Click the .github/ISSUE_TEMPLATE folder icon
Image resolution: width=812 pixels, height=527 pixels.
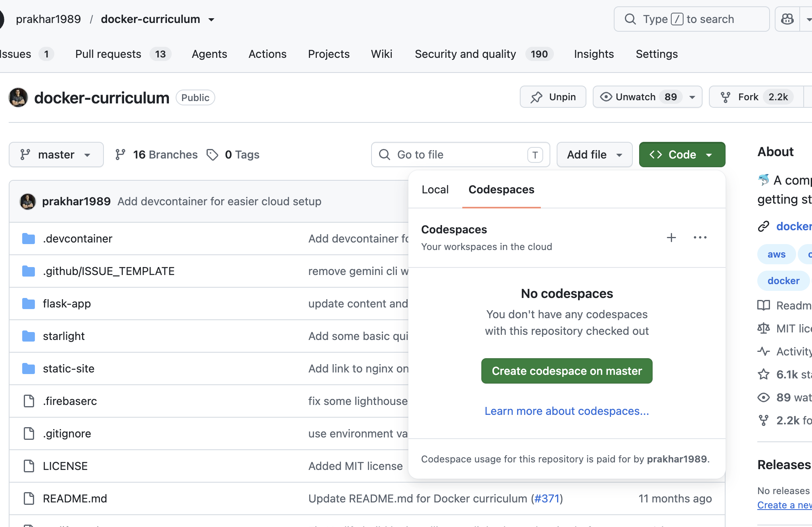click(x=29, y=271)
